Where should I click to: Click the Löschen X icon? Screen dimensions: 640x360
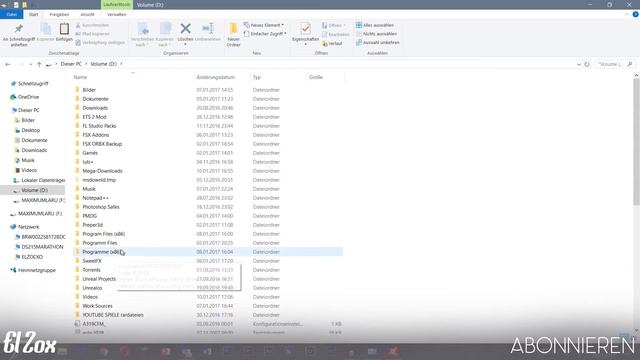pos(185,33)
